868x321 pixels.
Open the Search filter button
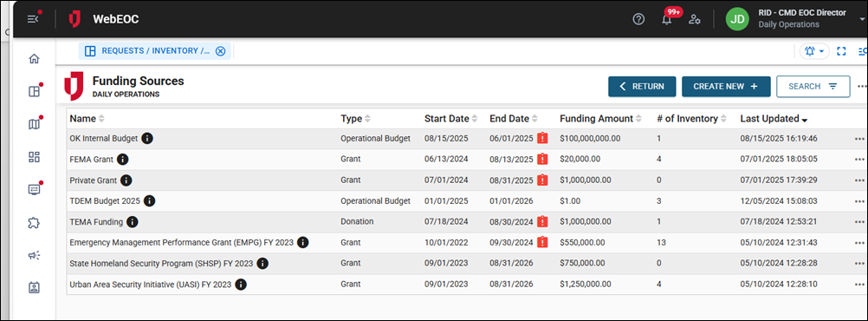click(813, 87)
